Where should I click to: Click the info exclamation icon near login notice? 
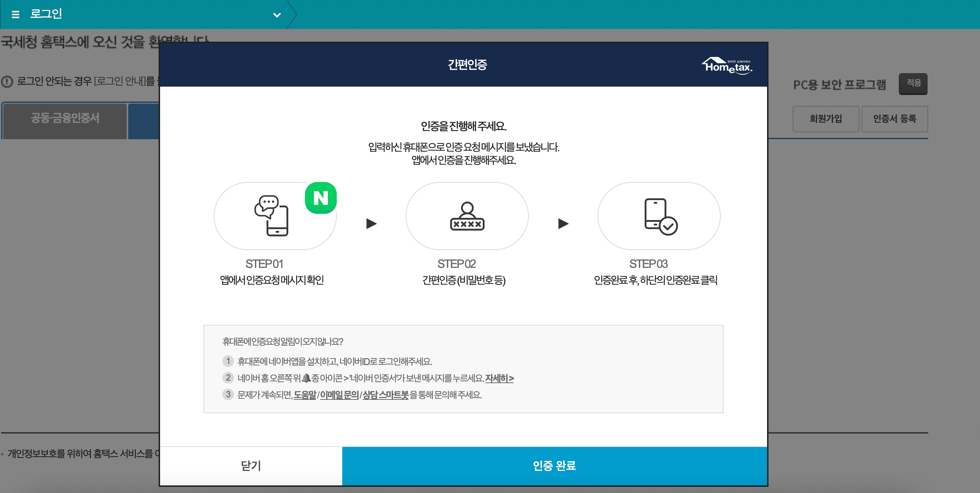[x=7, y=82]
